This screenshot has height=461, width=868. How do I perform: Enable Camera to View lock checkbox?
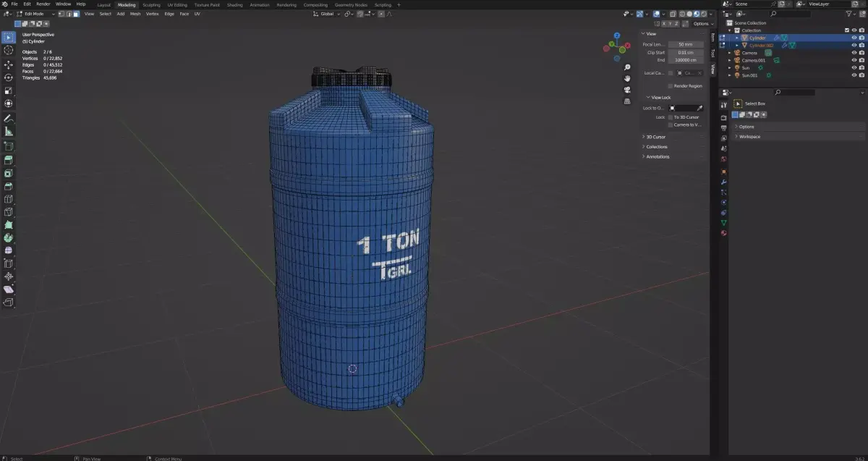[671, 124]
